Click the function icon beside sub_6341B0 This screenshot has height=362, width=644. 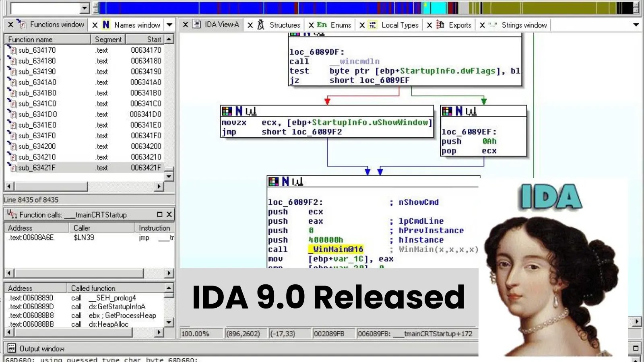tap(12, 93)
